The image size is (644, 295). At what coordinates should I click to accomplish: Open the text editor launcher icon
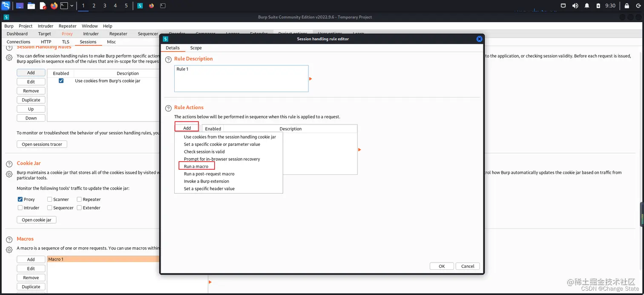click(43, 6)
